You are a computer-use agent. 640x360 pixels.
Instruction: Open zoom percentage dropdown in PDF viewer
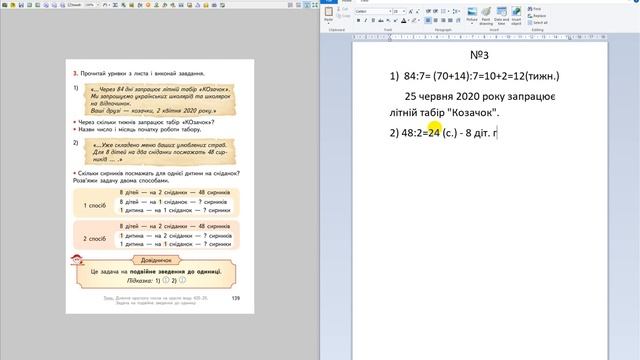point(98,5)
